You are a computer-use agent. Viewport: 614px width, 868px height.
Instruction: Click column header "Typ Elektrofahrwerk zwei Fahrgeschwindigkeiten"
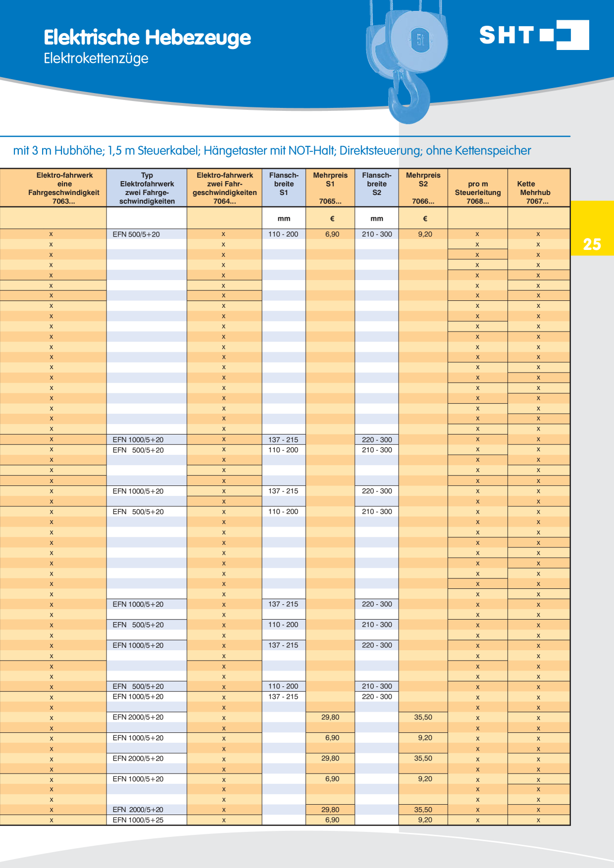147,188
